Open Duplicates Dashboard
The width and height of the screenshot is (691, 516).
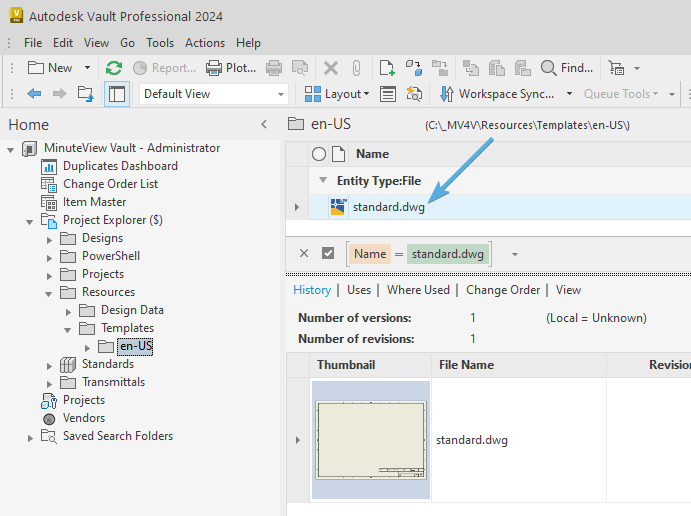click(x=120, y=166)
